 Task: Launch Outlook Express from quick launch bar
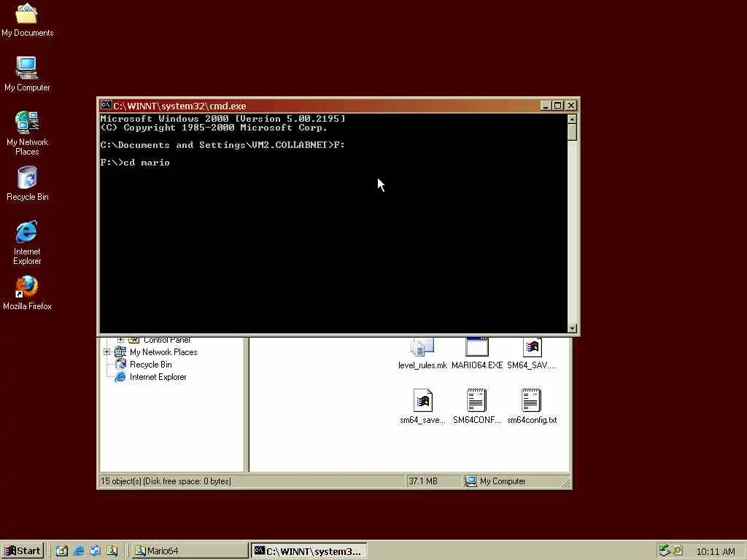click(96, 551)
